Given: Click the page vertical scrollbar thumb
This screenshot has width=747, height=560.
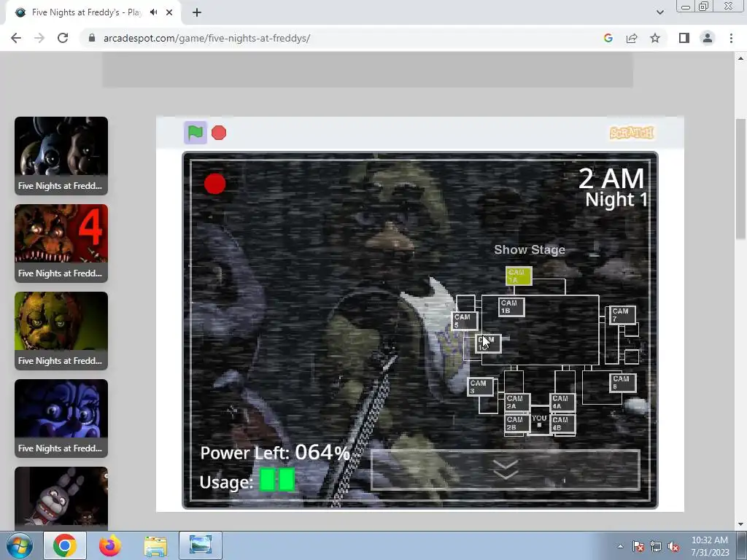Looking at the screenshot, I should coord(741,179).
